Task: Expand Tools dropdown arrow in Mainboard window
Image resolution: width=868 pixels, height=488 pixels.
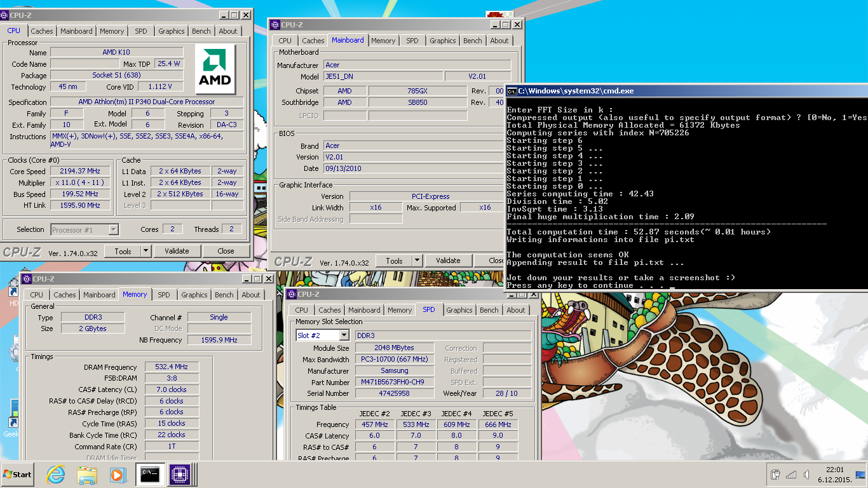Action: point(417,261)
